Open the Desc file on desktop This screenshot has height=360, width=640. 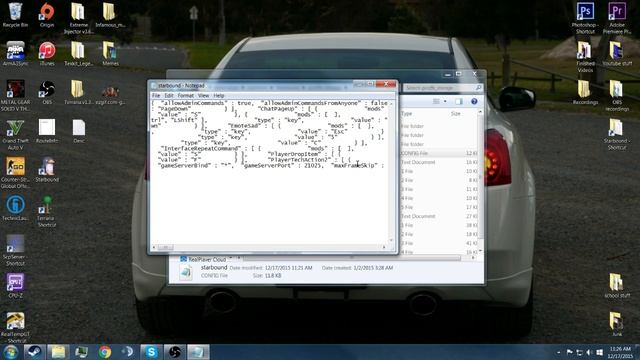[x=79, y=131]
